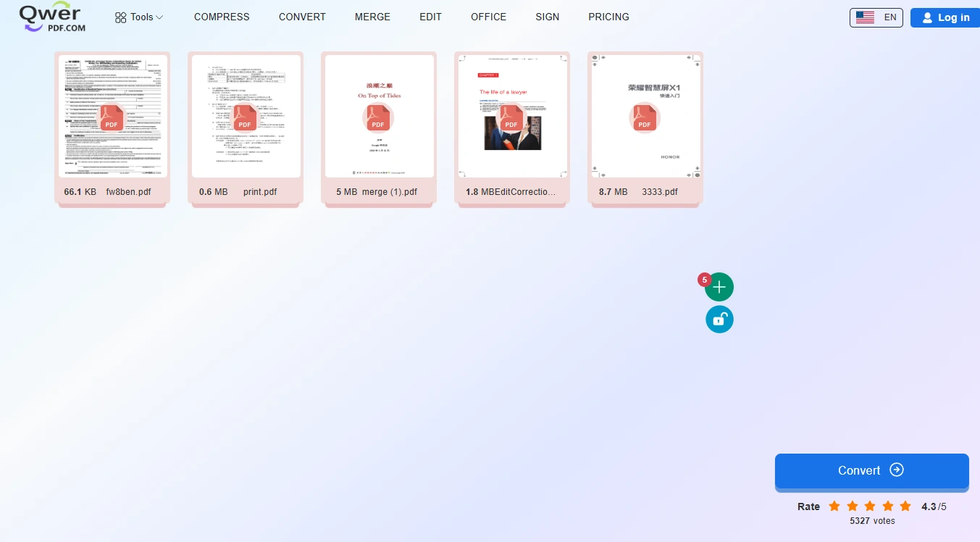Viewport: 980px width, 542px height.
Task: Toggle the blue unlock padlock button
Action: click(x=719, y=320)
